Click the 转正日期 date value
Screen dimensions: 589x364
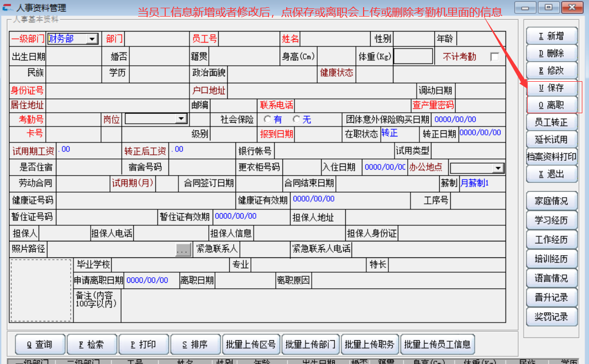pos(480,133)
